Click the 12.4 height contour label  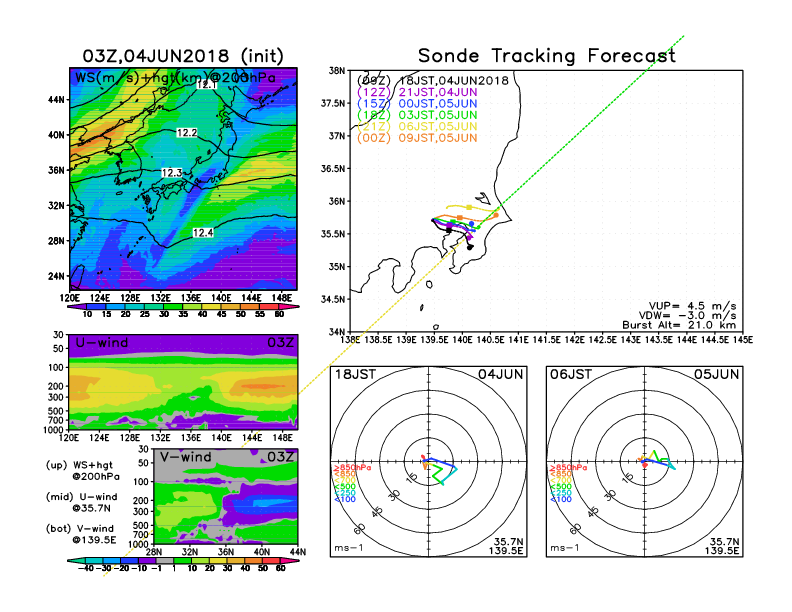coord(203,232)
